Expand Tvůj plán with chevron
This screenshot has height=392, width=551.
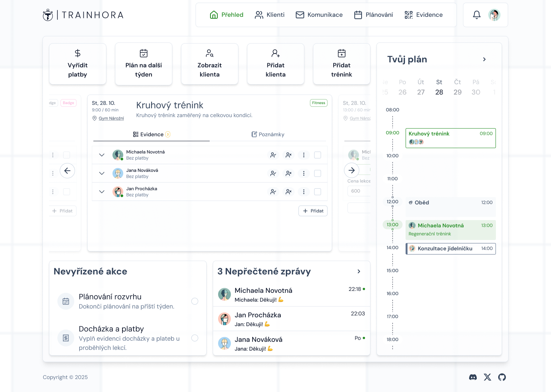pos(484,59)
